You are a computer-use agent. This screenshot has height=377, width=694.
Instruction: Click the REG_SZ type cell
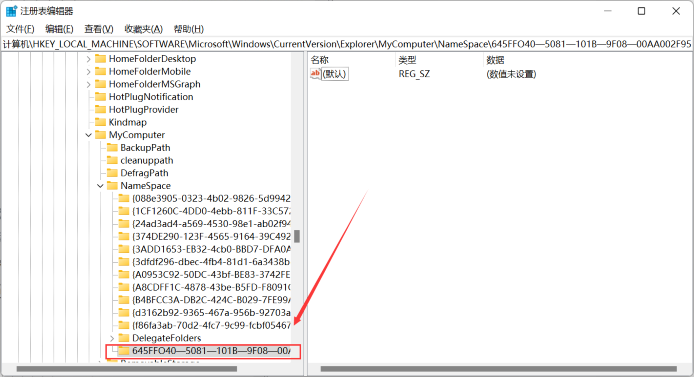click(x=414, y=74)
